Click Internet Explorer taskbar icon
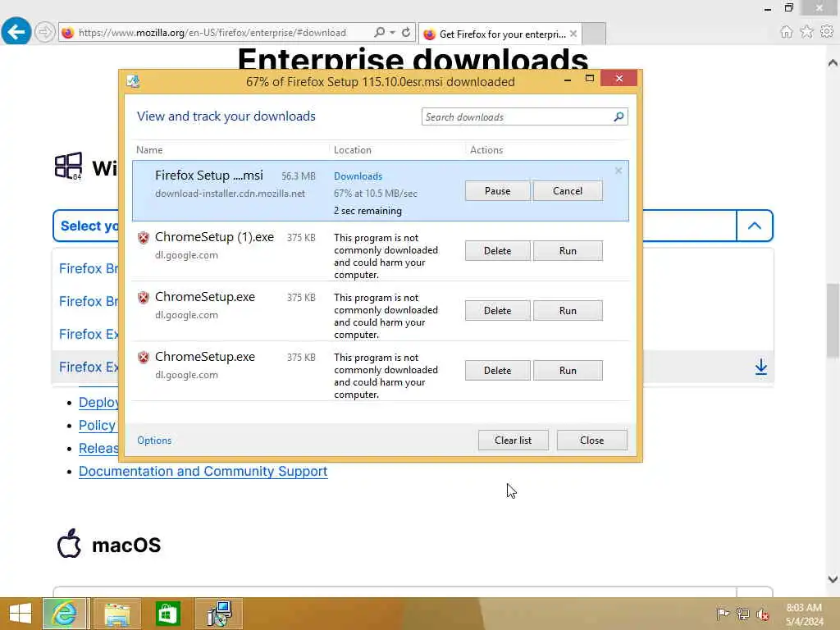This screenshot has height=630, width=840. pyautogui.click(x=64, y=614)
